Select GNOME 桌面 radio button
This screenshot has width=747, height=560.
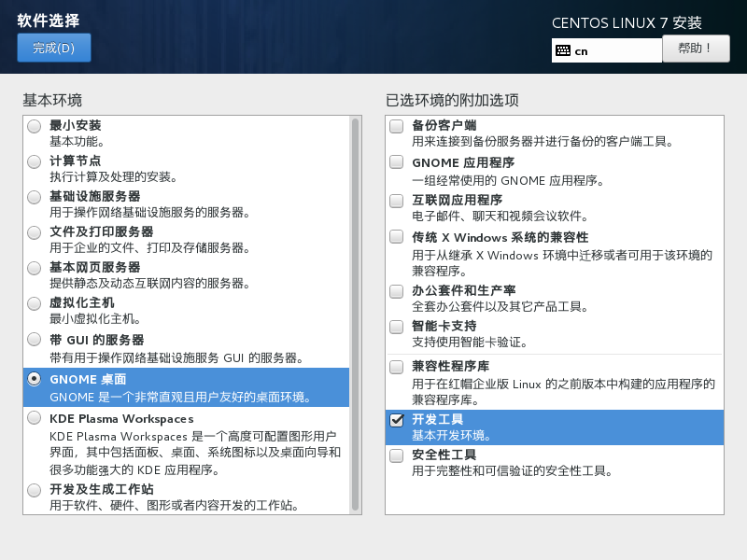35,379
